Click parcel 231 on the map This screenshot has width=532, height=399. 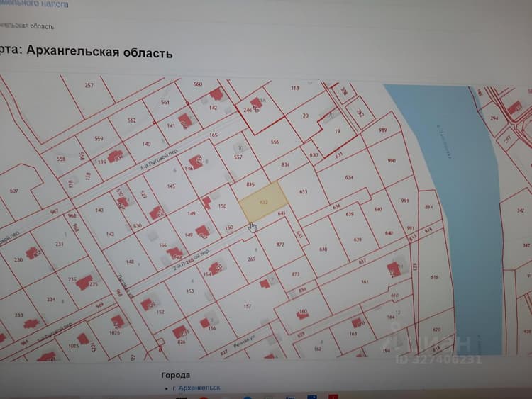60,244
